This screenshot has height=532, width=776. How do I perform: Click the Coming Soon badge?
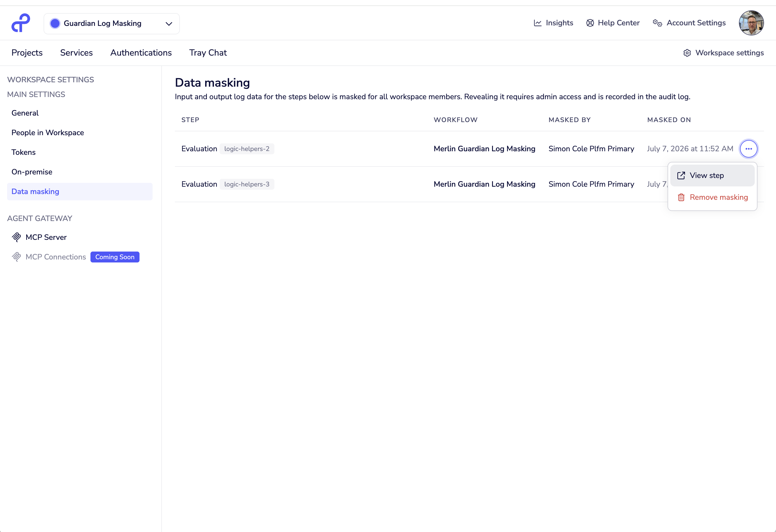click(x=115, y=257)
